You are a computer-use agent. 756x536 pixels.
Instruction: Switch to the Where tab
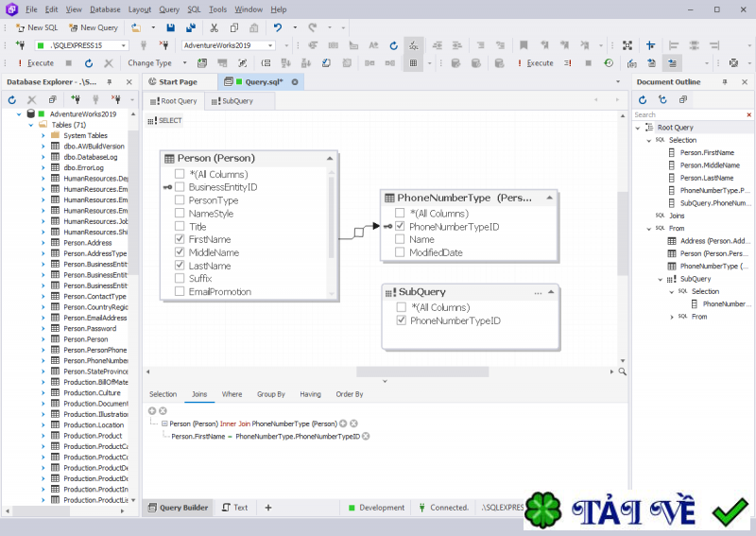[x=232, y=394]
